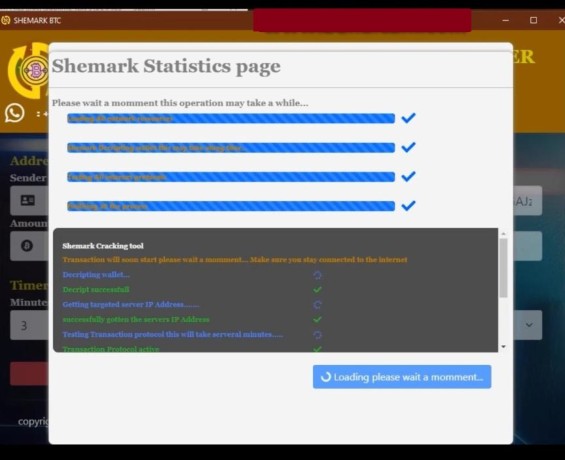Viewport: 565px width, 460px height.
Task: Click the log panel scroll-down arrow
Action: coord(503,347)
